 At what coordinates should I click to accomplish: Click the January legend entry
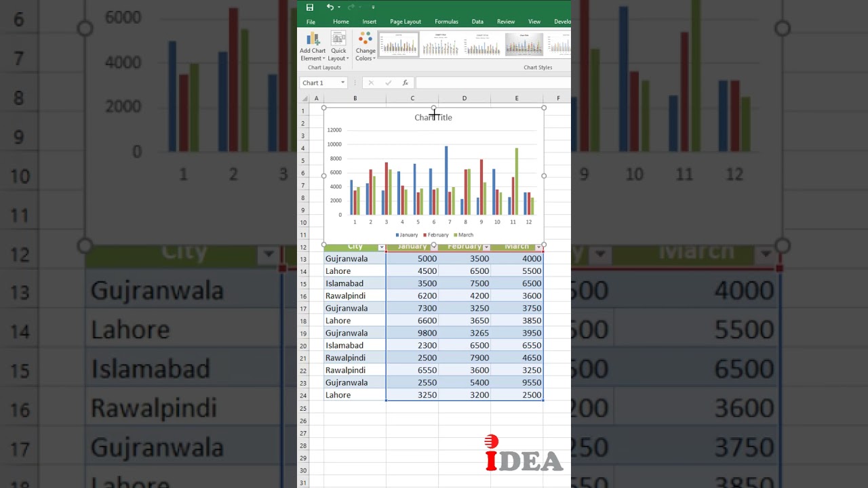coord(407,235)
